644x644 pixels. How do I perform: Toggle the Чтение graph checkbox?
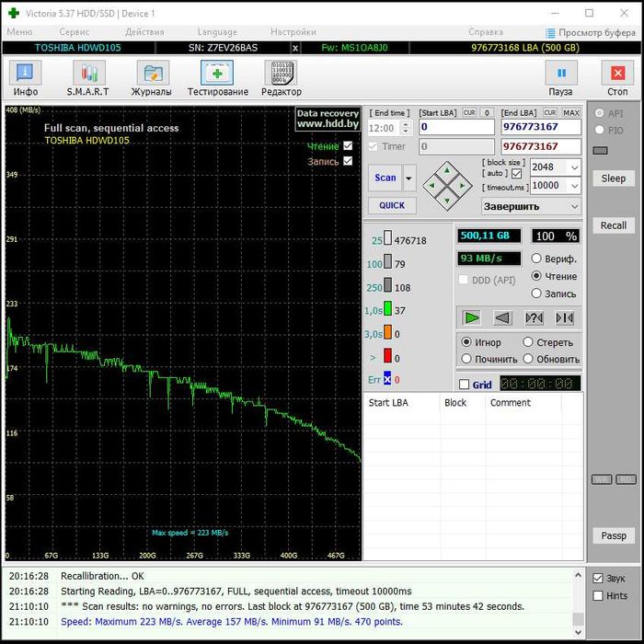click(348, 146)
